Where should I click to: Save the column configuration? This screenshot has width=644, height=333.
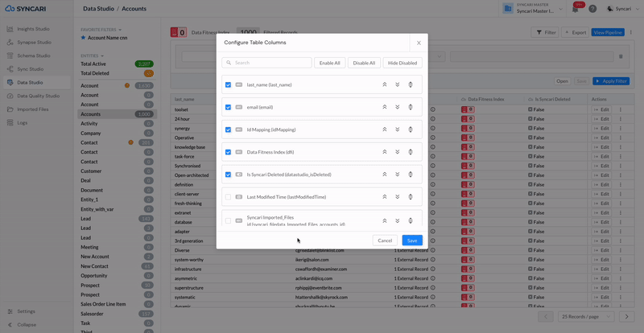coord(412,240)
